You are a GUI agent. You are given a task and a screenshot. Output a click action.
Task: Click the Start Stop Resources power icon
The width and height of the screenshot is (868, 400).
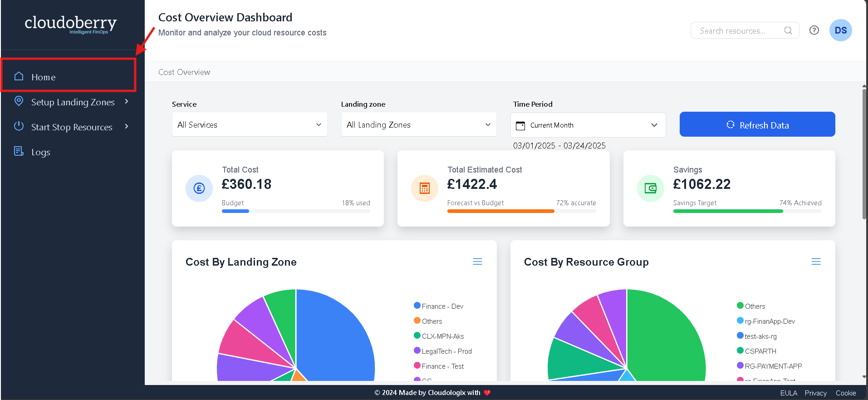tap(19, 126)
